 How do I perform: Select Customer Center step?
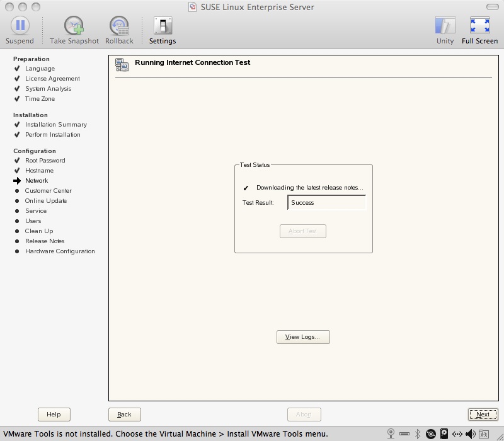(x=49, y=191)
